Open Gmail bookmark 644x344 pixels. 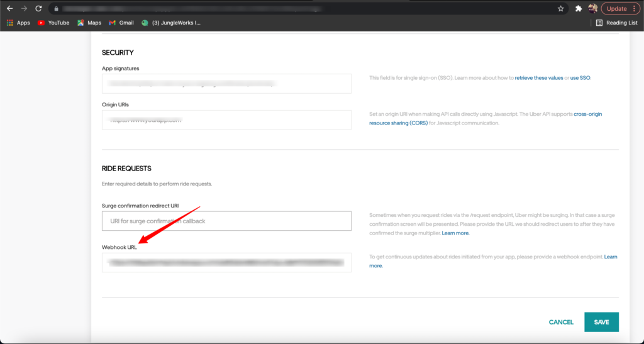pyautogui.click(x=121, y=23)
